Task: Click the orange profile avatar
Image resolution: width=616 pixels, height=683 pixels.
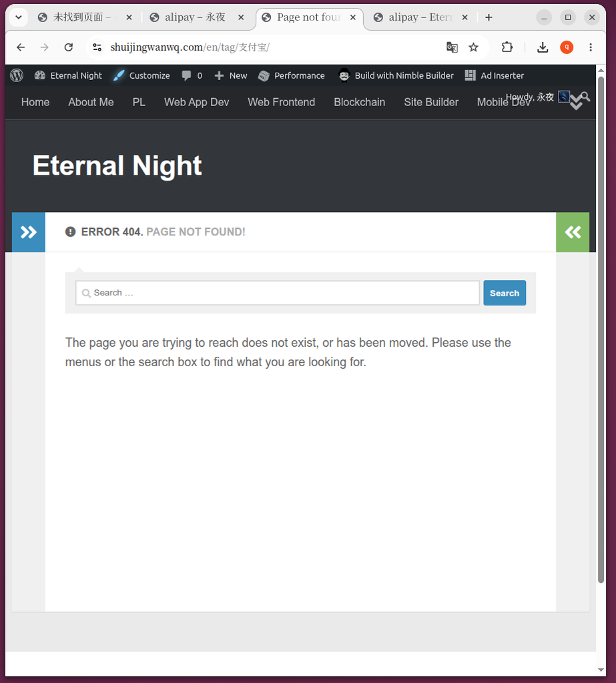Action: (567, 47)
